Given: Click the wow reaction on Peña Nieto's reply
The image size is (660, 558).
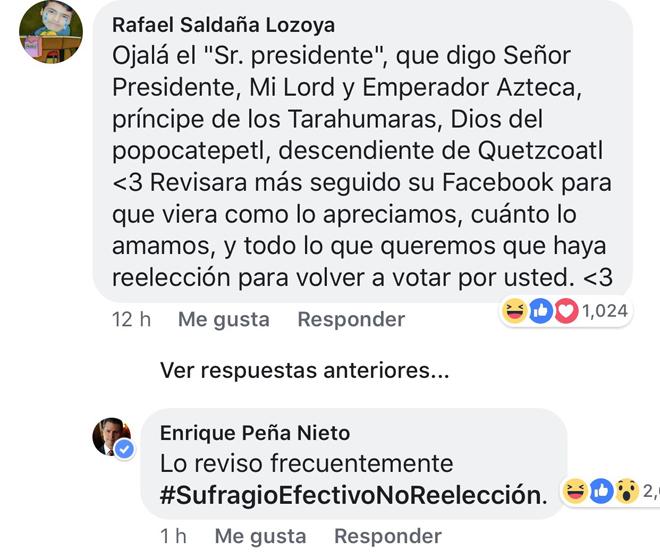Looking at the screenshot, I should (x=626, y=490).
